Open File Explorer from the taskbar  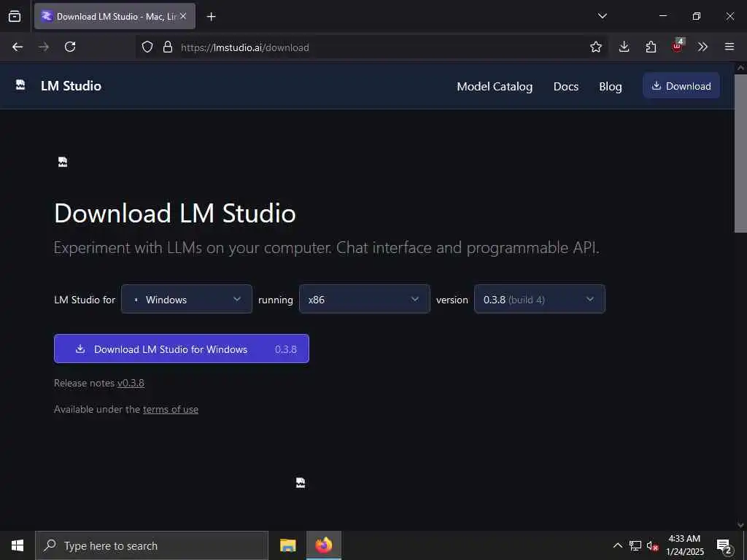tap(287, 545)
